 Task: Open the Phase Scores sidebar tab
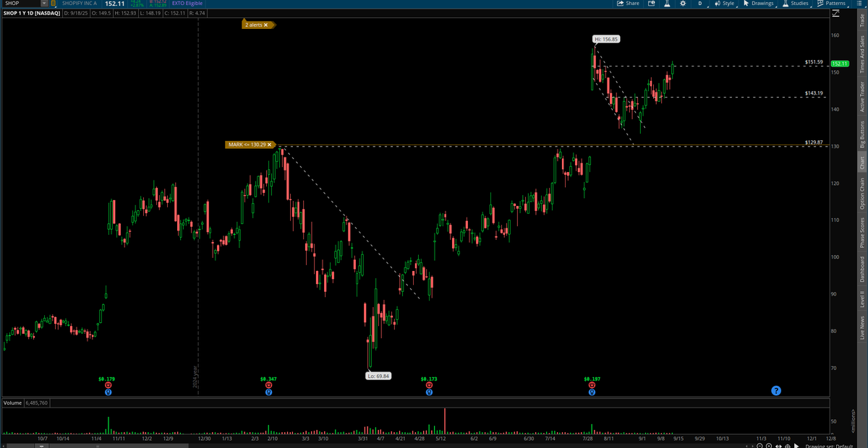(x=861, y=233)
